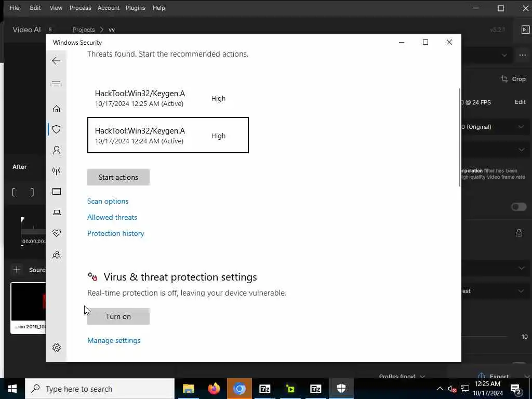
Task: Open Account protection person icon
Action: pyautogui.click(x=56, y=150)
